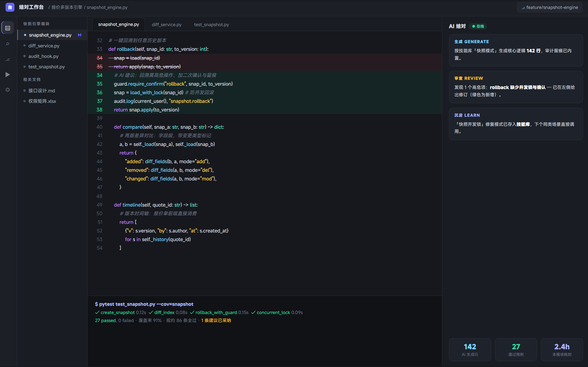Click the app logo icon
The width and height of the screenshot is (588, 367).
(10, 7)
